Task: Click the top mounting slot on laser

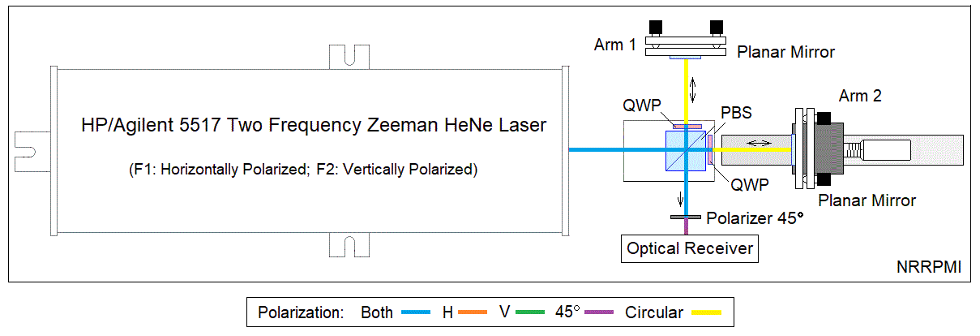Action: (348, 56)
